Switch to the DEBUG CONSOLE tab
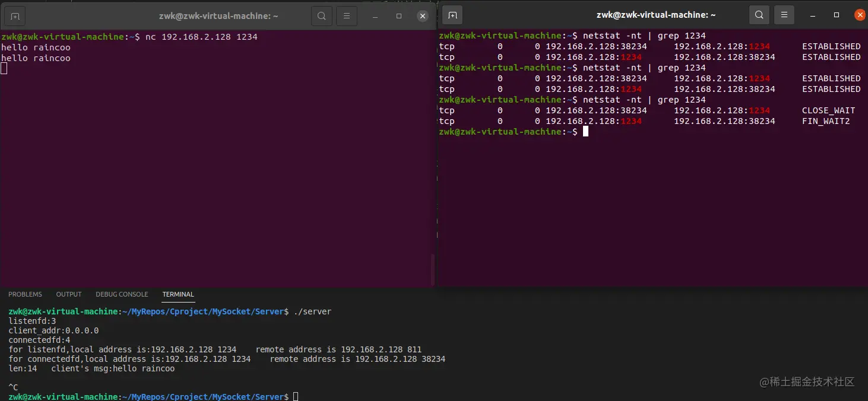The height and width of the screenshot is (401, 868). pyautogui.click(x=122, y=294)
